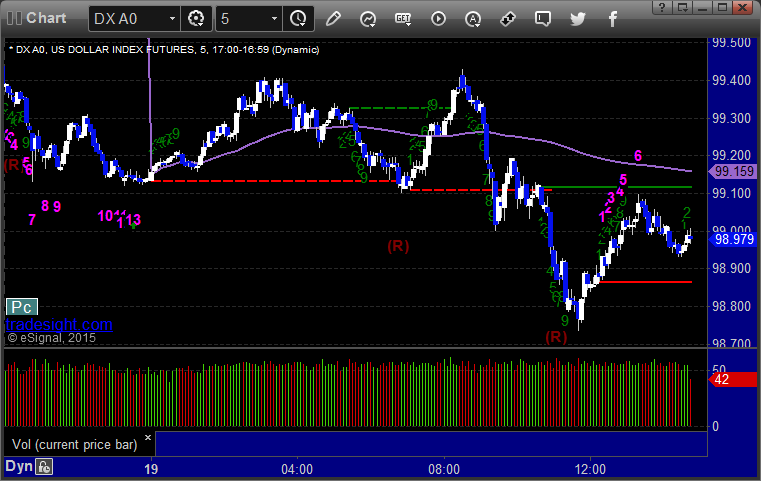Open the tradesight.com link
Screen dimensions: 761x481
click(59, 324)
